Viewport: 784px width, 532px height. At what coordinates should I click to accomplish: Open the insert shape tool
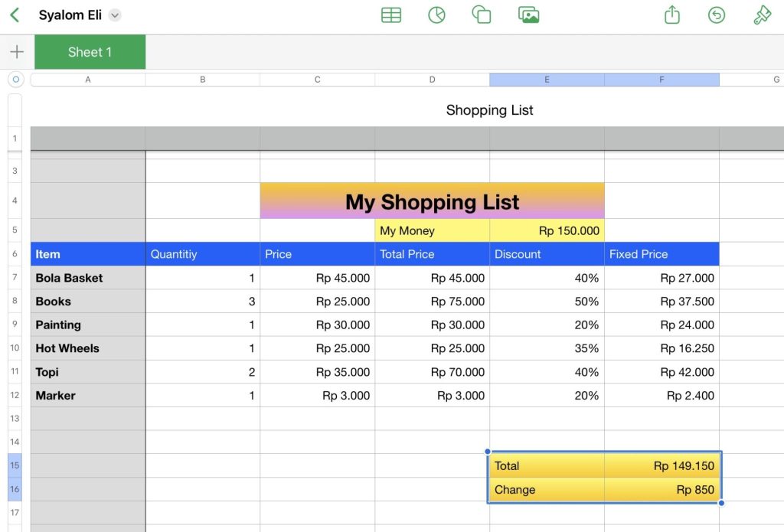tap(482, 15)
